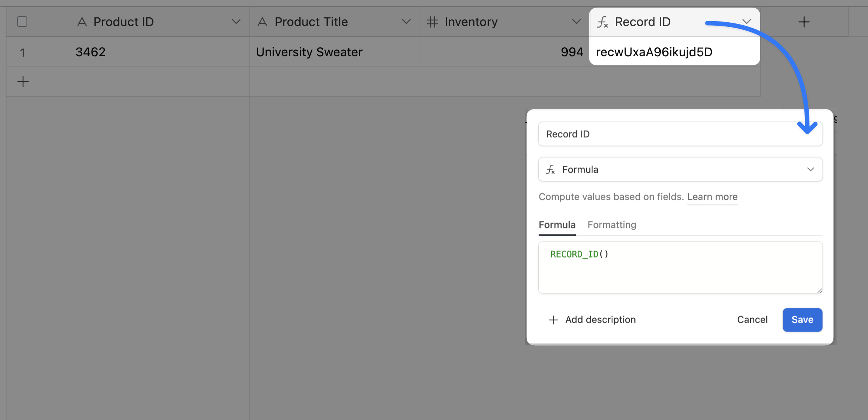Click the plus icon next to Add description
The height and width of the screenshot is (420, 868).
pyautogui.click(x=553, y=320)
